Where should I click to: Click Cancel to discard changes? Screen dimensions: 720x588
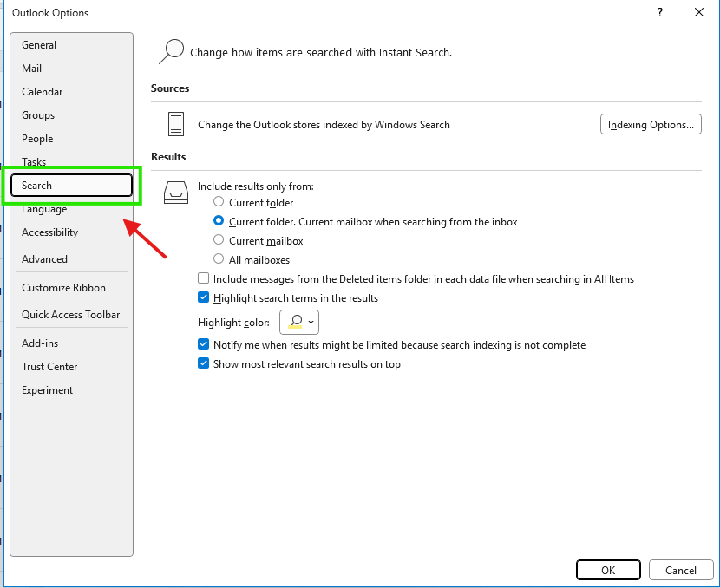[x=680, y=570]
